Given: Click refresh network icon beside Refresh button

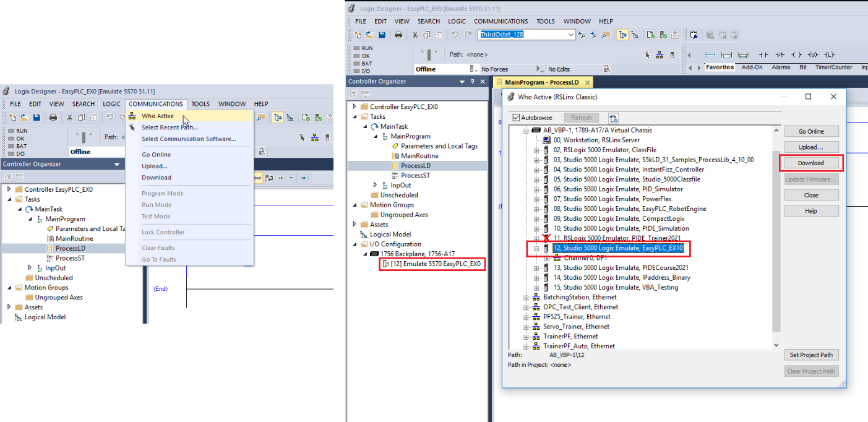Looking at the screenshot, I should click(613, 118).
